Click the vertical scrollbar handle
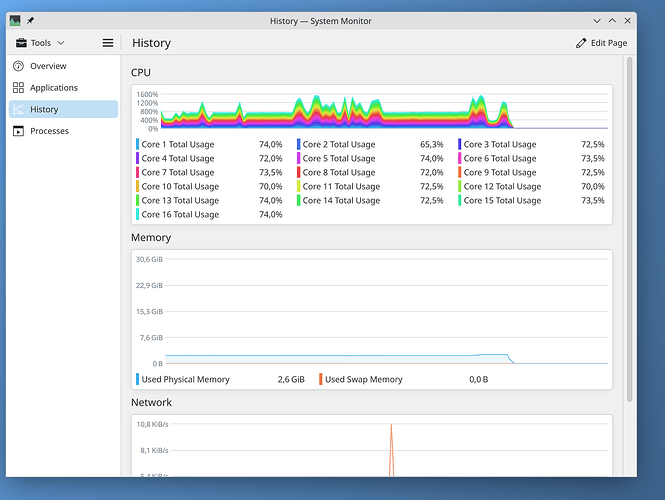Image resolution: width=665 pixels, height=500 pixels. [629, 229]
